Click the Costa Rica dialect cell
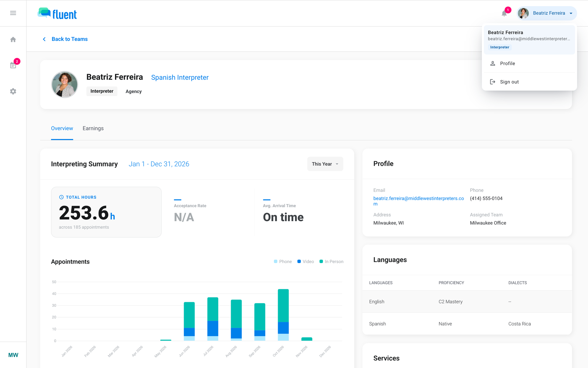 pos(520,324)
